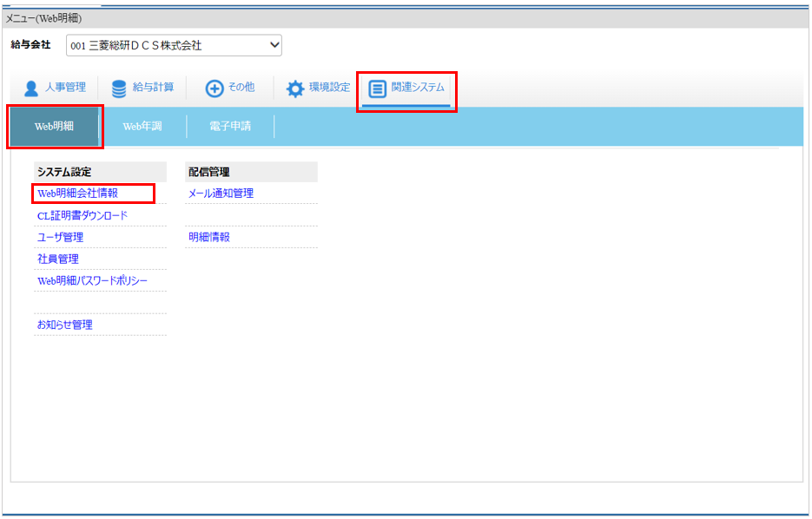Screen dimensions: 812x519
Task: Select the 関連システム menu label
Action: pyautogui.click(x=418, y=88)
